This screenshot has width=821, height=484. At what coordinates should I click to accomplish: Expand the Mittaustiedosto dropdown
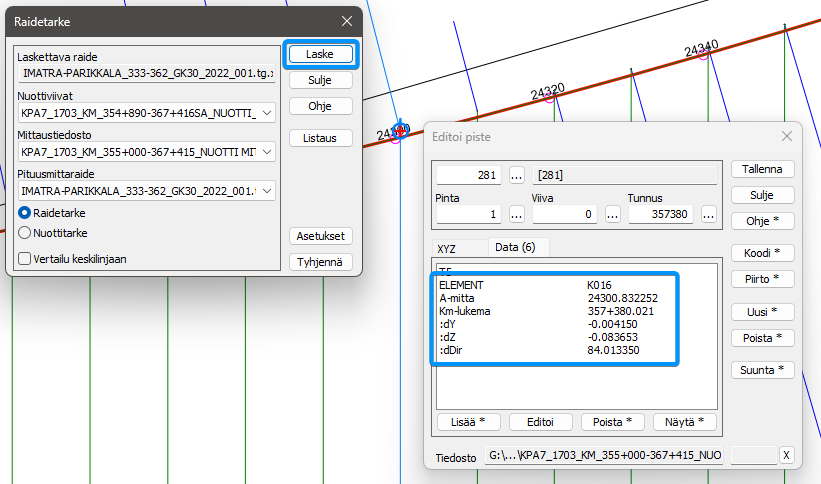[x=266, y=153]
